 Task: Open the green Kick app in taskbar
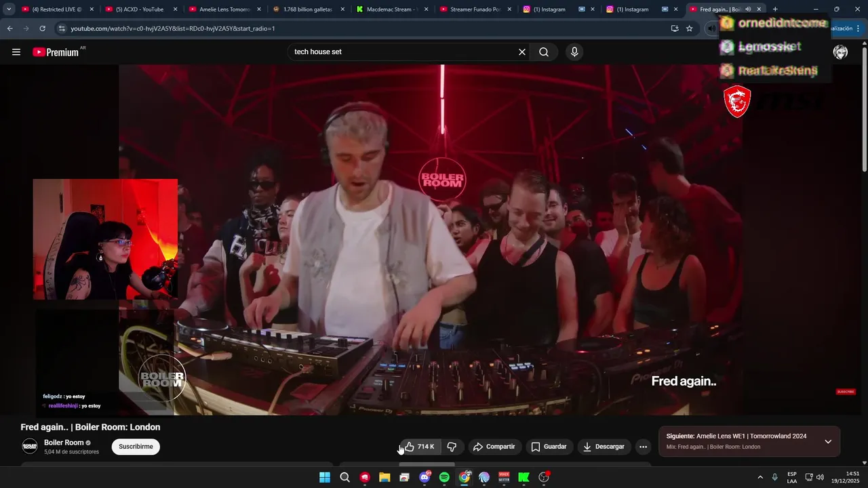point(524,478)
